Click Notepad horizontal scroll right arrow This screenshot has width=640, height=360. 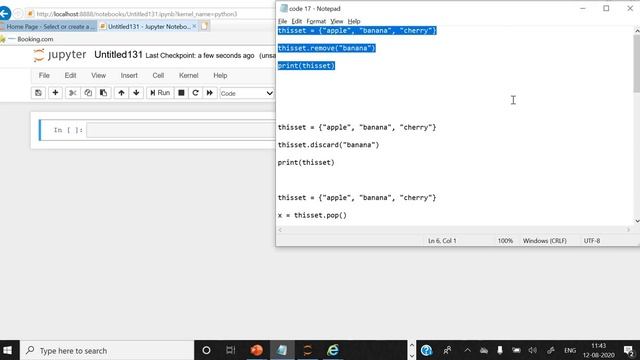629,230
